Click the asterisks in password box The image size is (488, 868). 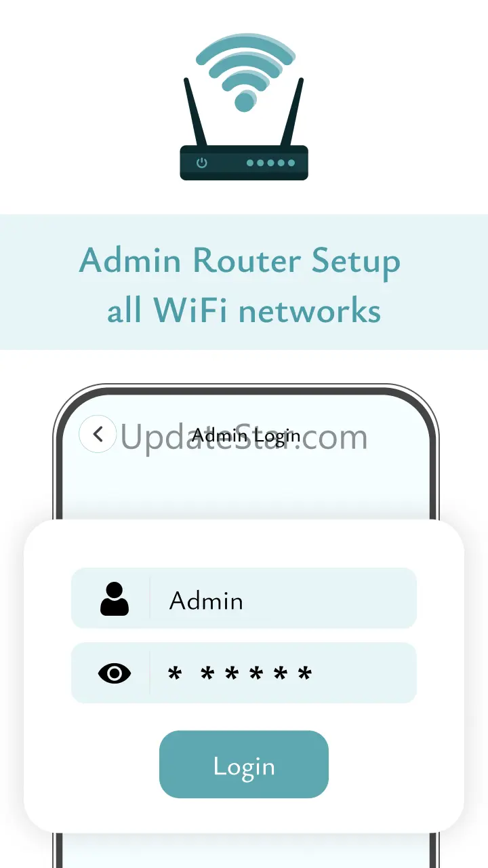(x=240, y=675)
